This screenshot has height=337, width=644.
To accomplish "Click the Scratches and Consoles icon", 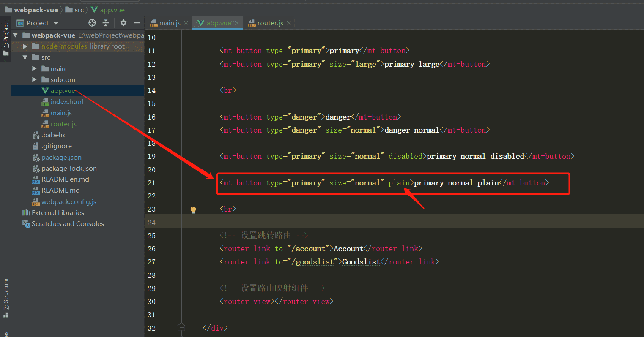I will click(26, 223).
